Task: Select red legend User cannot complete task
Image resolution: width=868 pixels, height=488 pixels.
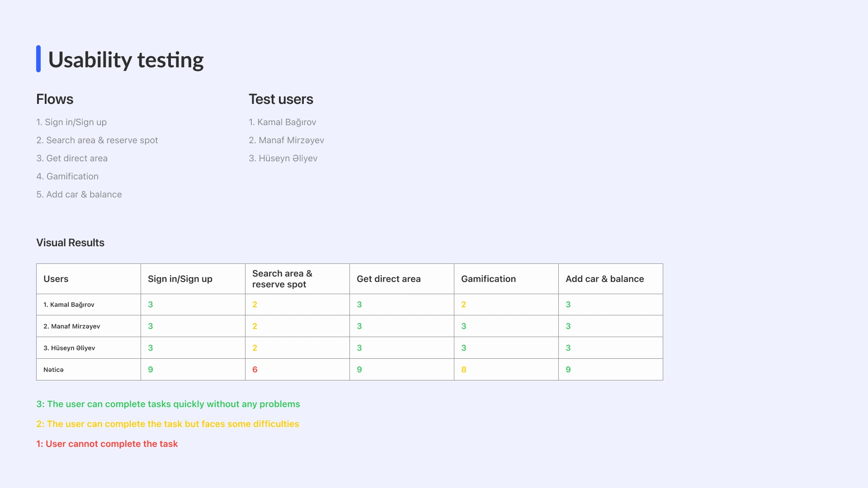Action: (x=107, y=444)
